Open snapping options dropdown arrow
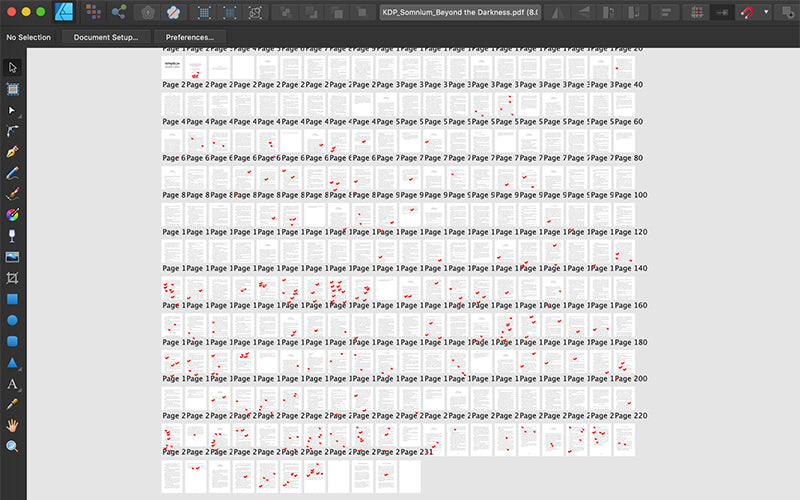 click(766, 12)
